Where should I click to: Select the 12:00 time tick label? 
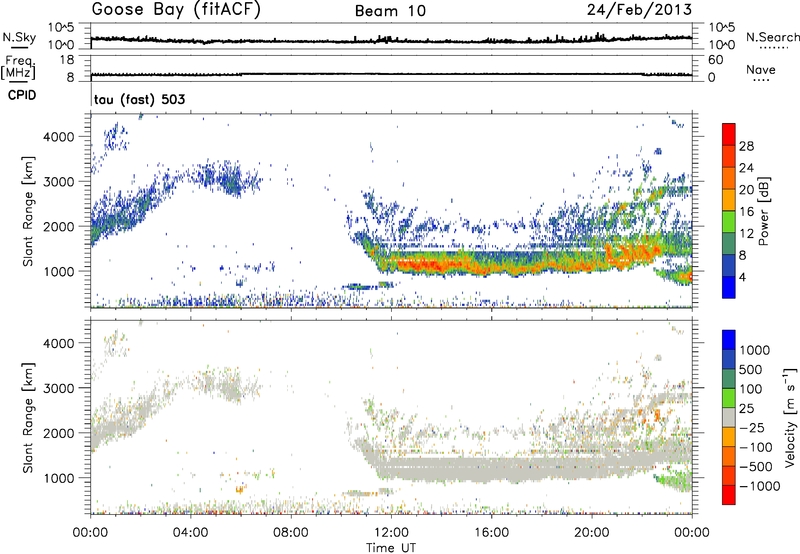391,533
